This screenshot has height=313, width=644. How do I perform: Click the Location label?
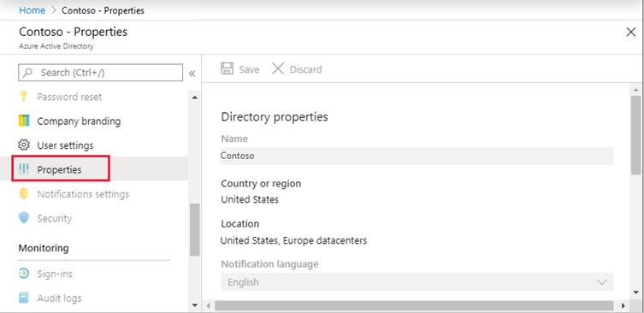pyautogui.click(x=240, y=224)
